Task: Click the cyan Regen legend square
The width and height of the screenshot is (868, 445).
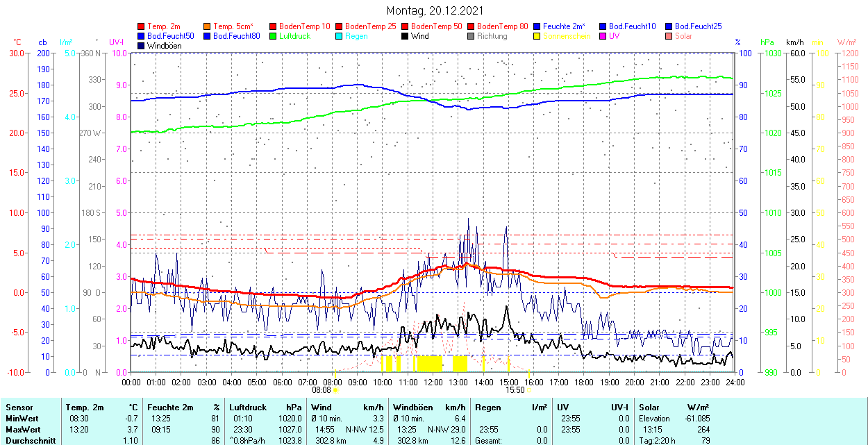Action: (x=340, y=36)
